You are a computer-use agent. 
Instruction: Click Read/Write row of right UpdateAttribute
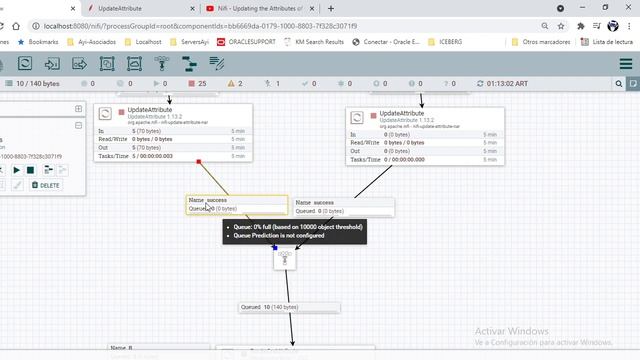click(424, 142)
